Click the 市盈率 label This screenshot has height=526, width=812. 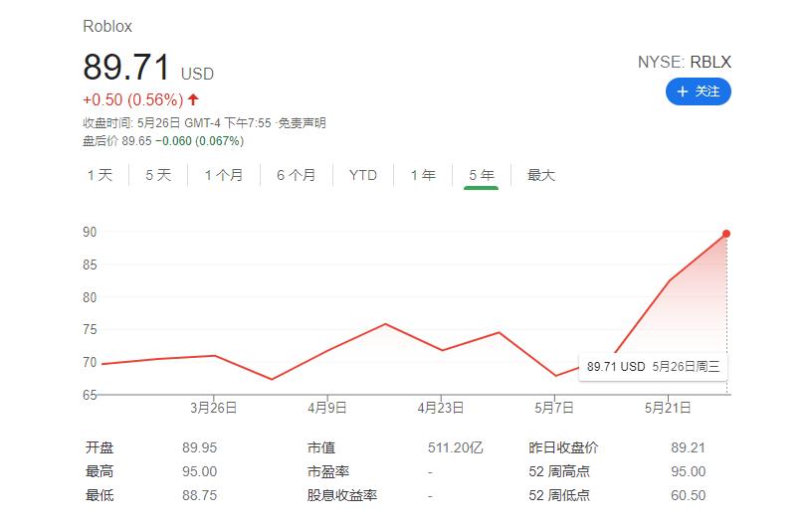328,471
